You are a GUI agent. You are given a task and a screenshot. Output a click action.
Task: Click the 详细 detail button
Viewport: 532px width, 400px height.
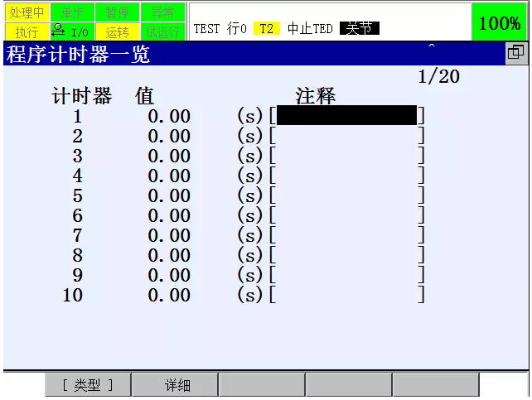175,385
